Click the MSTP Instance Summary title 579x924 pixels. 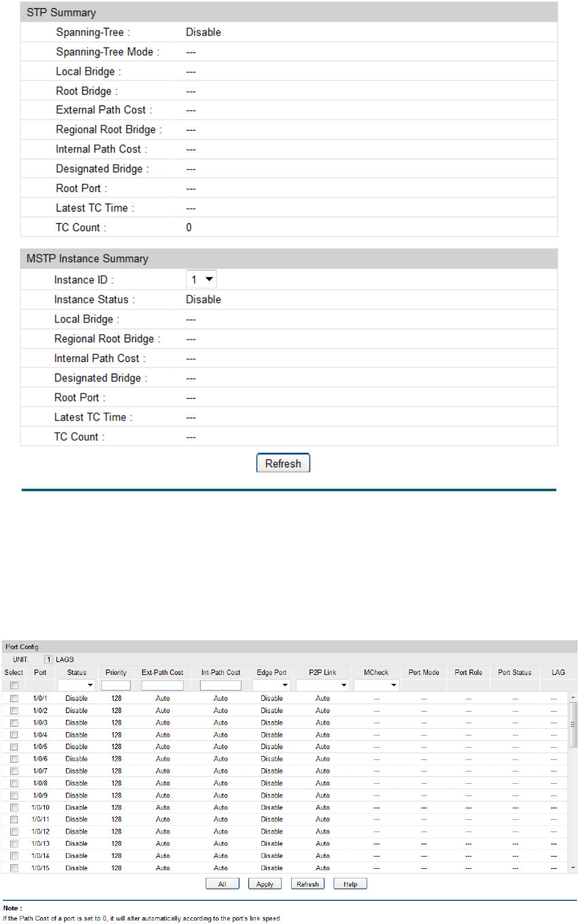point(87,259)
